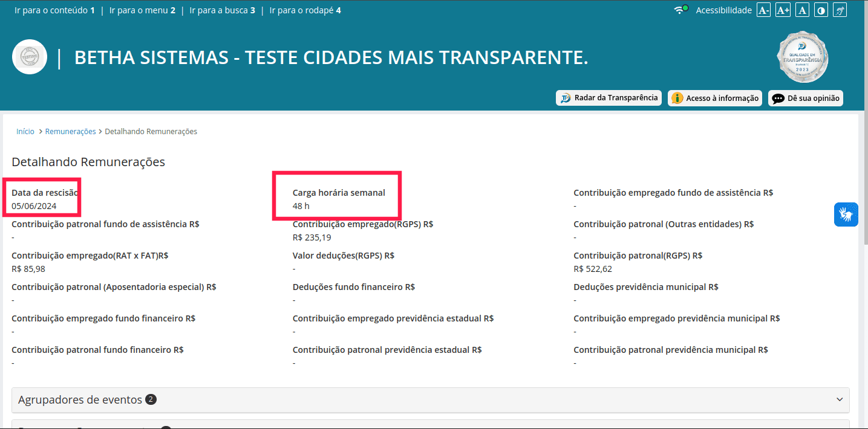Open the blue VLibras hand widget
Screen dimensions: 868x429
[846, 214]
